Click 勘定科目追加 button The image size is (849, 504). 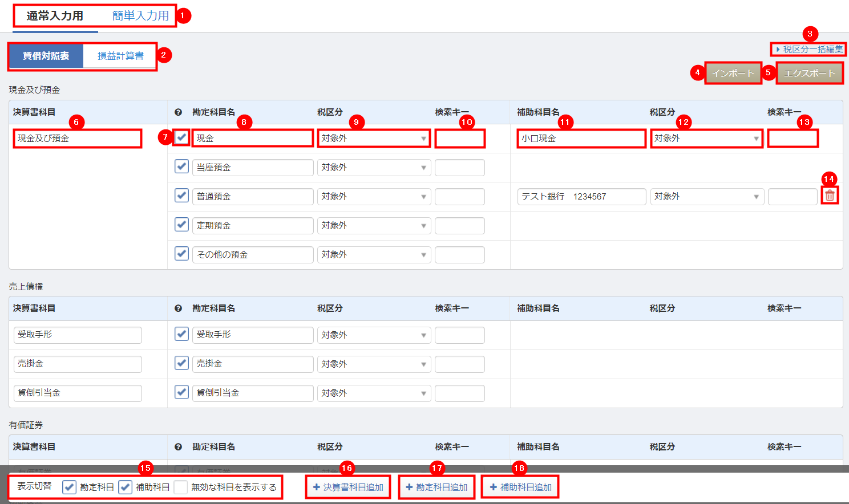(436, 487)
